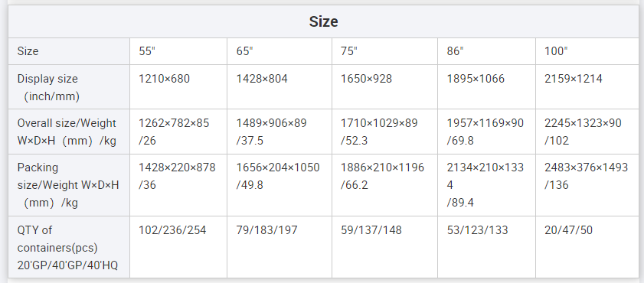Image resolution: width=644 pixels, height=283 pixels.
Task: Select the 55" size column header
Action: 178,51
